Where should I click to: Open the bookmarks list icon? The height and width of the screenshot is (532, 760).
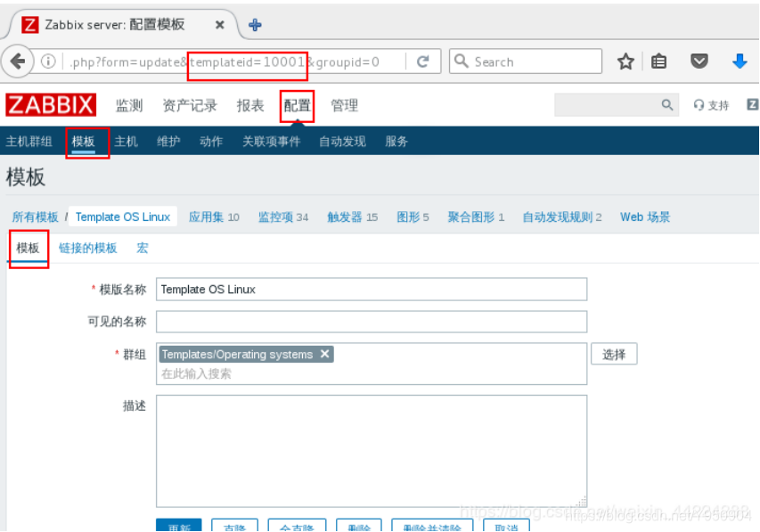tap(658, 61)
